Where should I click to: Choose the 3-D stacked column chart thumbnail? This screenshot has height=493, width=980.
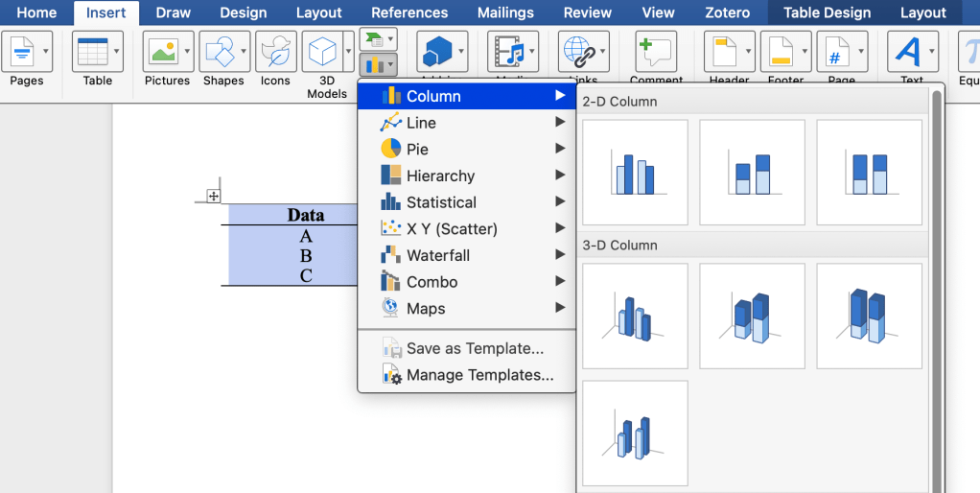[752, 317]
